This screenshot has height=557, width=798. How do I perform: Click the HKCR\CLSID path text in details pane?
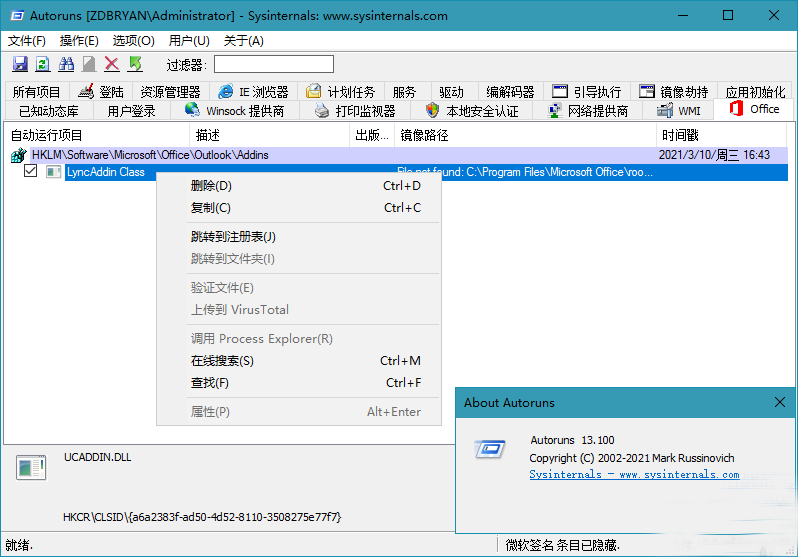pos(202,517)
